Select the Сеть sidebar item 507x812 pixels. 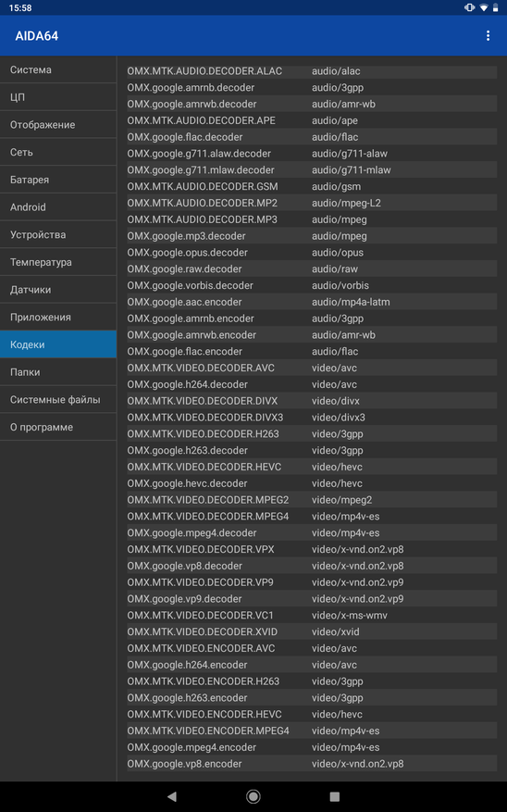point(58,152)
